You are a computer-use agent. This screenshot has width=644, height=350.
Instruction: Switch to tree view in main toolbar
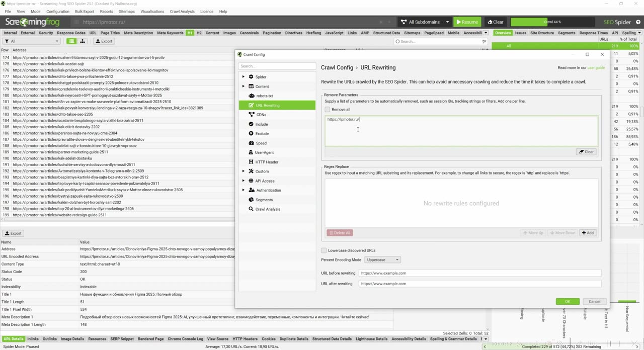coord(83,41)
